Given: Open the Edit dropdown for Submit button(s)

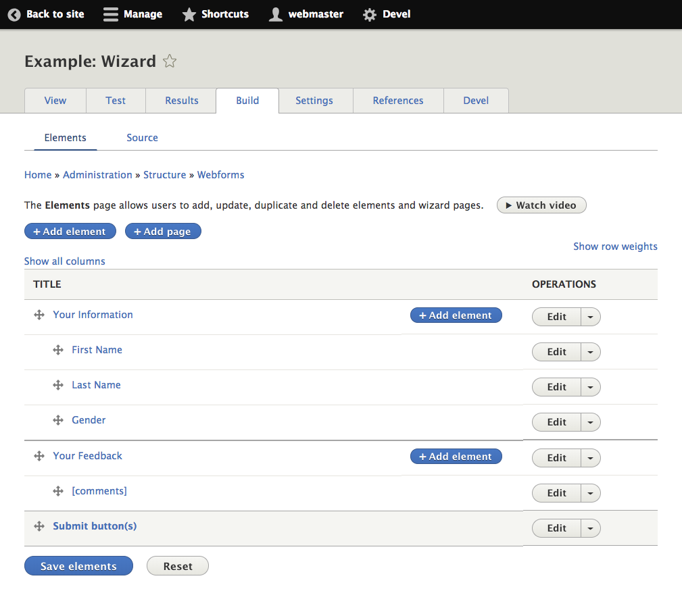Looking at the screenshot, I should click(x=591, y=528).
